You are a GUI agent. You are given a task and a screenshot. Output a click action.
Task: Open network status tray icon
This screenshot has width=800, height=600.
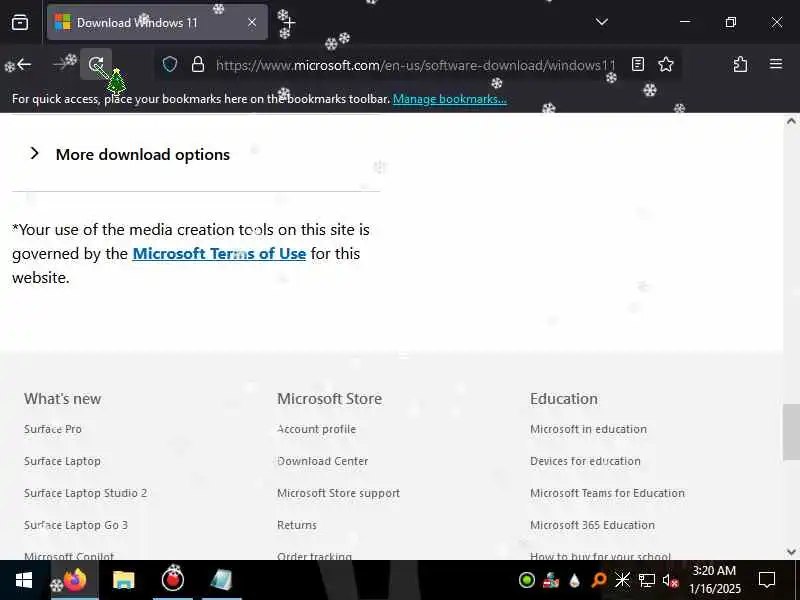[646, 580]
